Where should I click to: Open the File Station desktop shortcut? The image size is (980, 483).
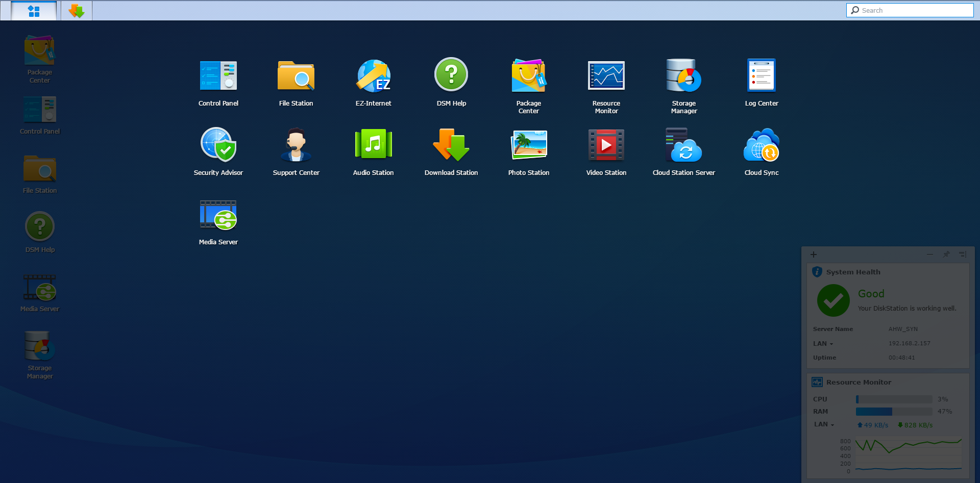tap(40, 174)
